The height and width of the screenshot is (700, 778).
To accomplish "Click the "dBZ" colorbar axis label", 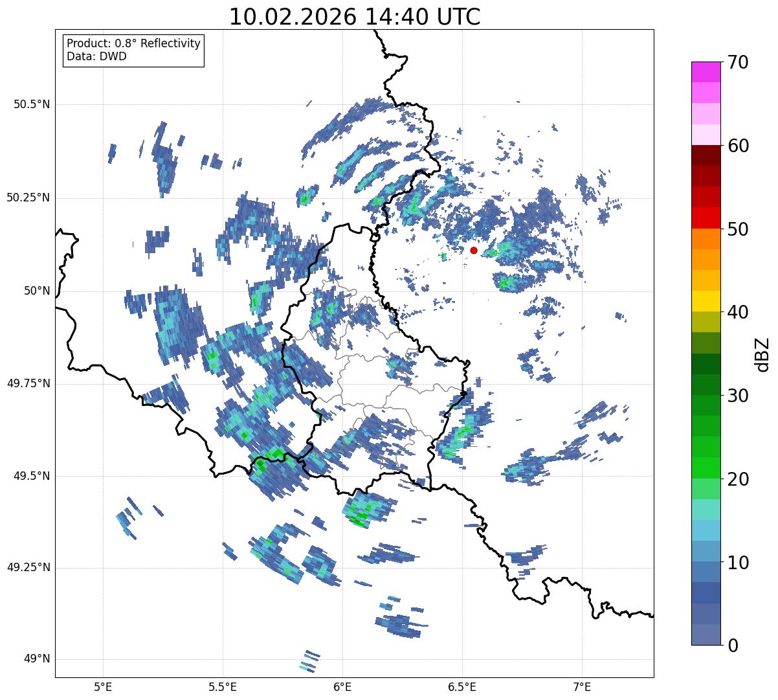I will 762,354.
